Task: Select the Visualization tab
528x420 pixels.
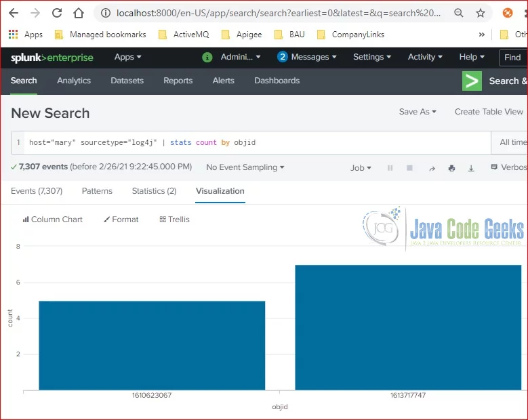Action: coord(220,191)
